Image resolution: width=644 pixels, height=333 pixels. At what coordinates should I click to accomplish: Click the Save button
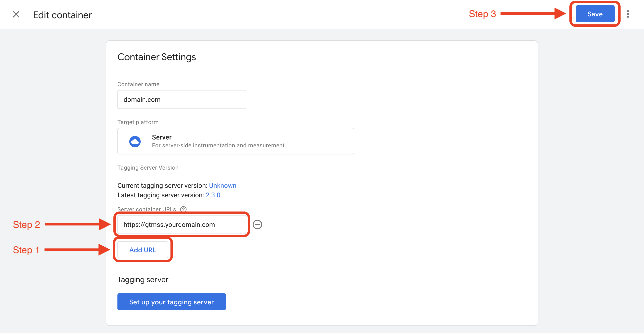click(595, 14)
